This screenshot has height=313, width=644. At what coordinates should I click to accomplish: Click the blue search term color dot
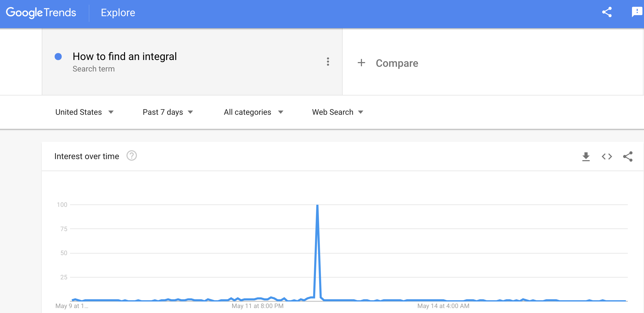tap(58, 57)
